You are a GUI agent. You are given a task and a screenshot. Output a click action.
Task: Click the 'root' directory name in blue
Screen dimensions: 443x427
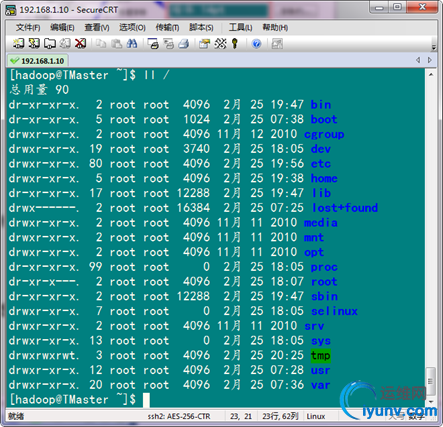[x=324, y=282]
